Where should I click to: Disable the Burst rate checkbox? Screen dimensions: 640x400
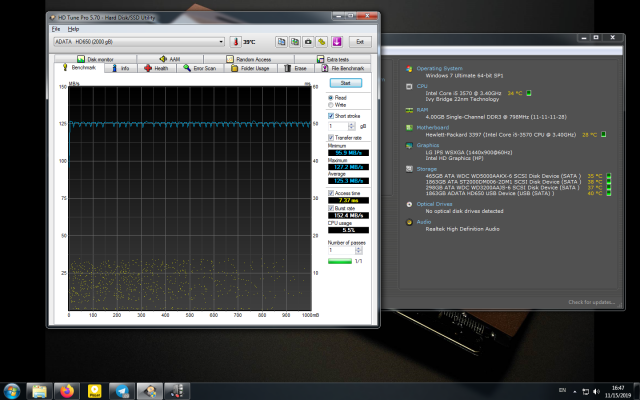[x=332, y=207]
